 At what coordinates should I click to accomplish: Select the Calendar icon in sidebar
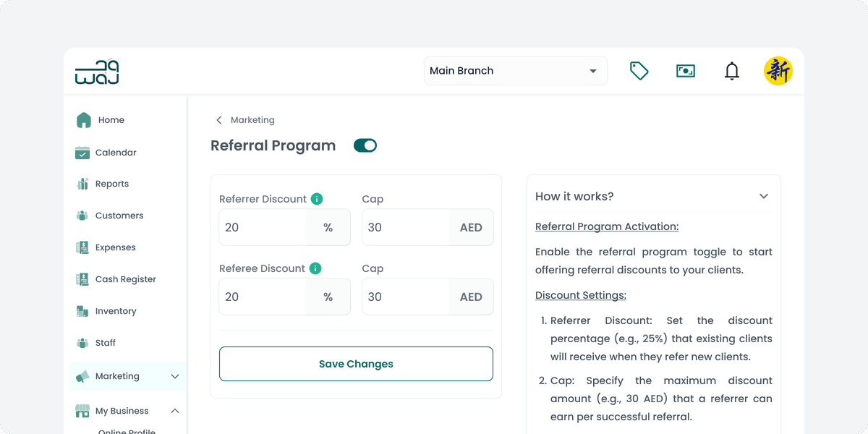point(83,152)
